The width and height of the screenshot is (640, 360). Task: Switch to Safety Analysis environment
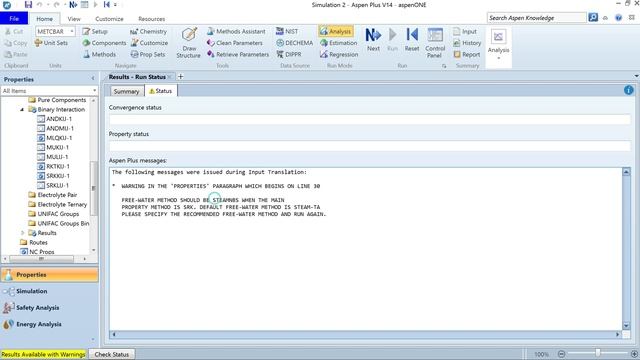(49, 308)
